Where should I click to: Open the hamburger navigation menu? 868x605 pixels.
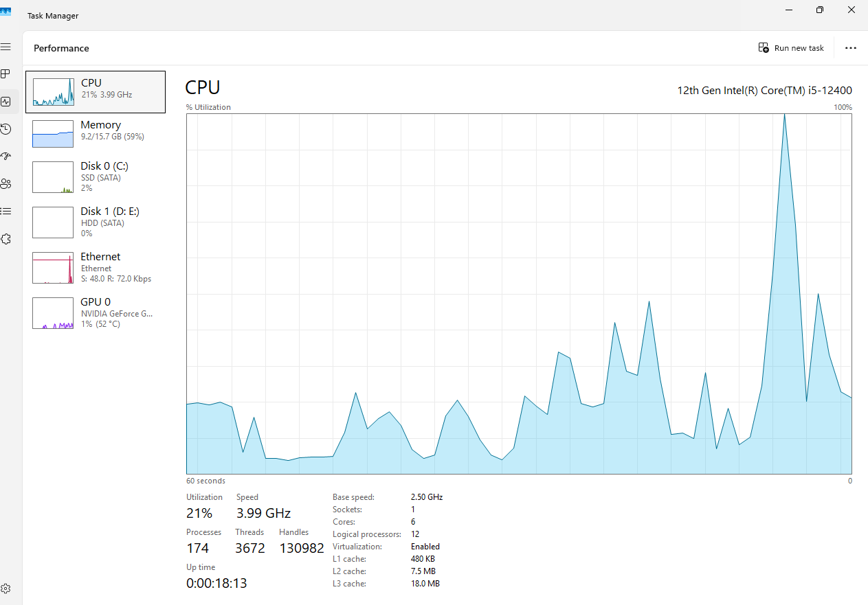pos(5,47)
